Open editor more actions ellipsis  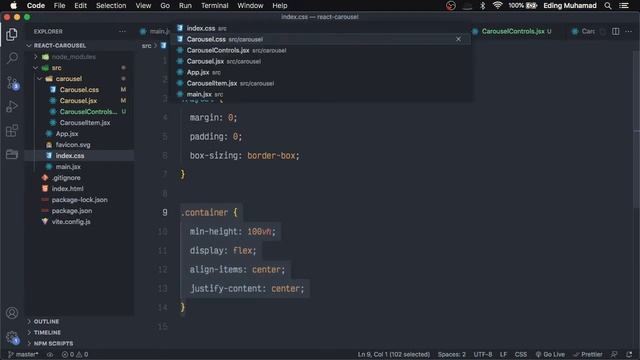tap(628, 31)
